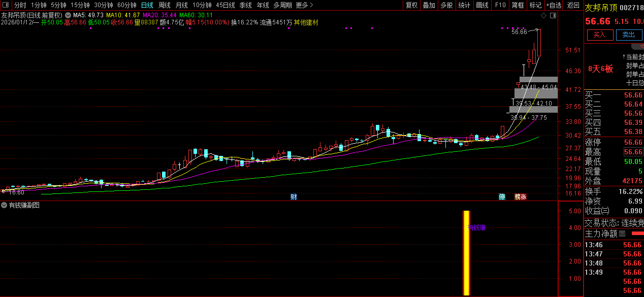Click the 叠加 overlay button
This screenshot has height=297, width=644.
[429, 5]
